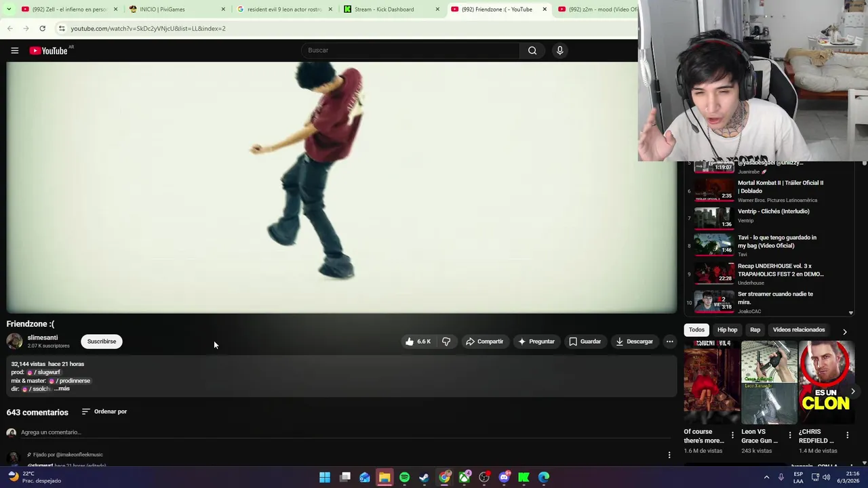Open the ¿CHRIS REDFIELD short thumbnail
The image size is (868, 488).
(x=827, y=382)
